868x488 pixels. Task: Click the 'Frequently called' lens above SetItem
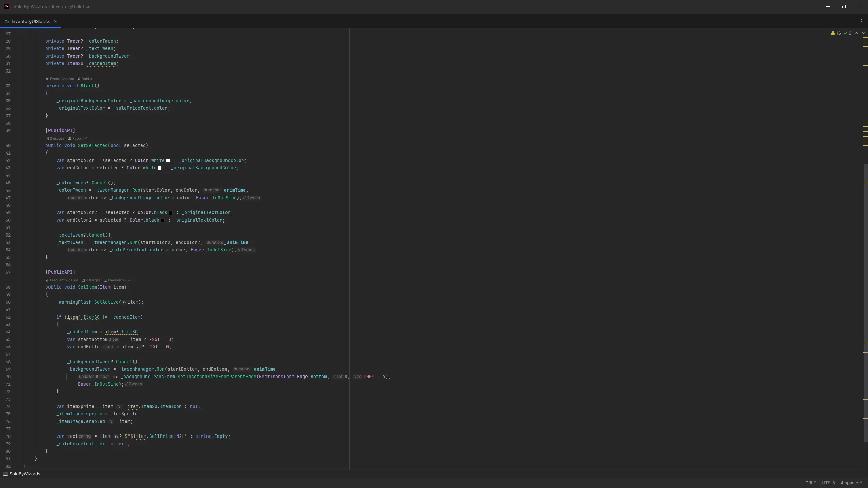62,280
